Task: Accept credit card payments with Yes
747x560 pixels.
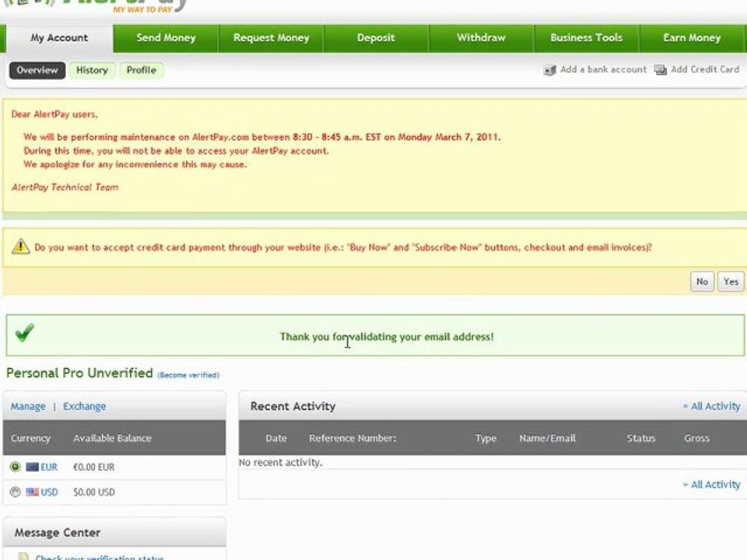Action: [731, 282]
